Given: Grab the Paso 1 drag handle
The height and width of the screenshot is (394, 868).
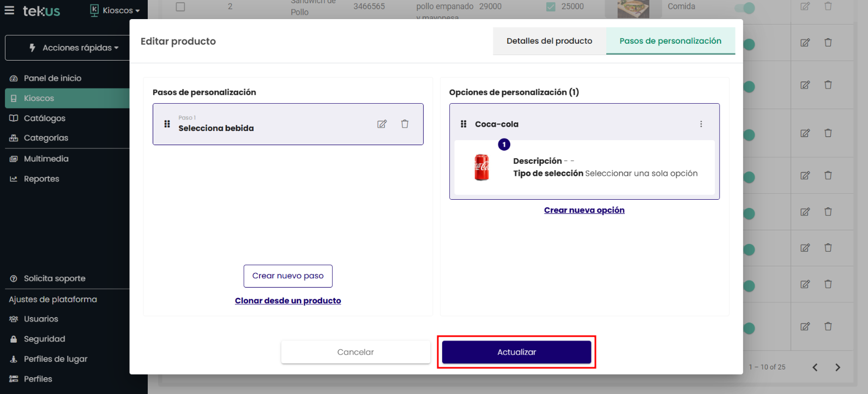Looking at the screenshot, I should coord(167,124).
